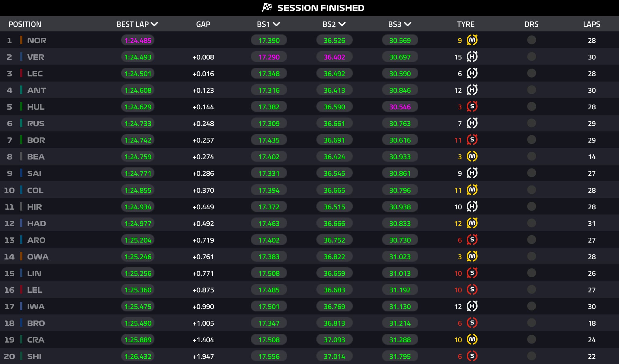
Task: Click Crawford's medium tyre icon
Action: click(472, 340)
